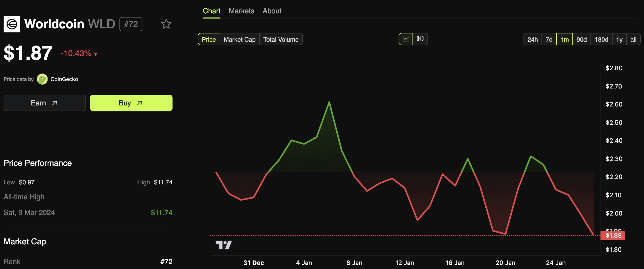Click the $2.40 axis label
Screen dimensions: 644x269
pyautogui.click(x=614, y=141)
